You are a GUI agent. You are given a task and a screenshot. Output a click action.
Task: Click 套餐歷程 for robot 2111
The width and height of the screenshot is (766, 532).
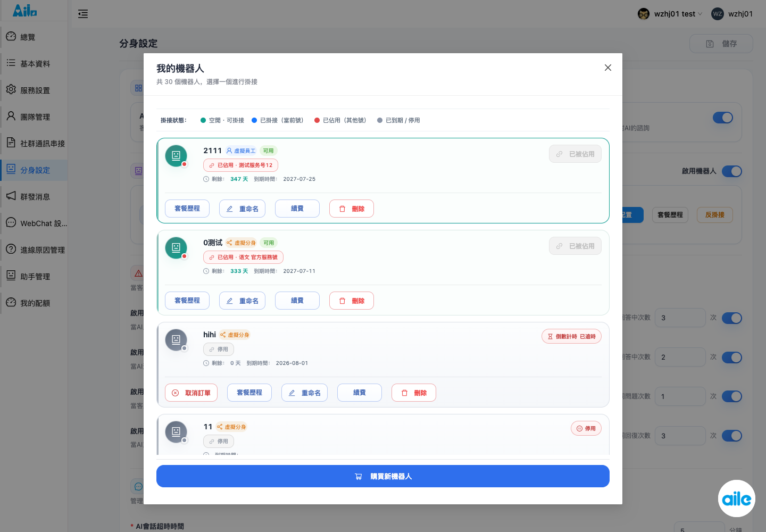(187, 209)
